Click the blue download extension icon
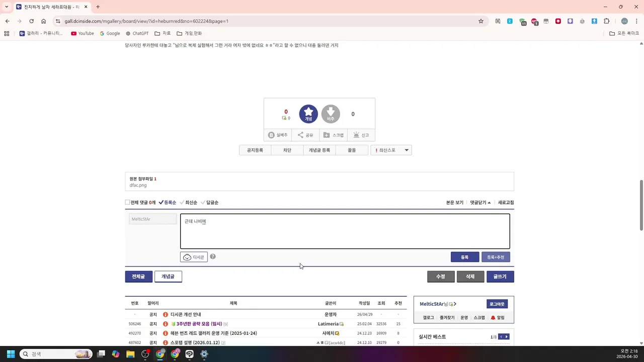Screen dimensions: 644x362 point(594,21)
